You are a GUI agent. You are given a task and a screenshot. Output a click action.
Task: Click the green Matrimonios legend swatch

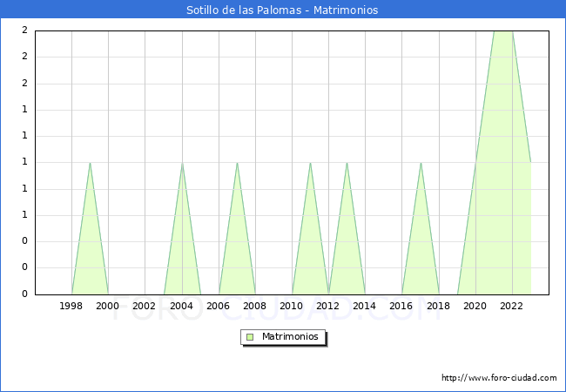(250, 337)
